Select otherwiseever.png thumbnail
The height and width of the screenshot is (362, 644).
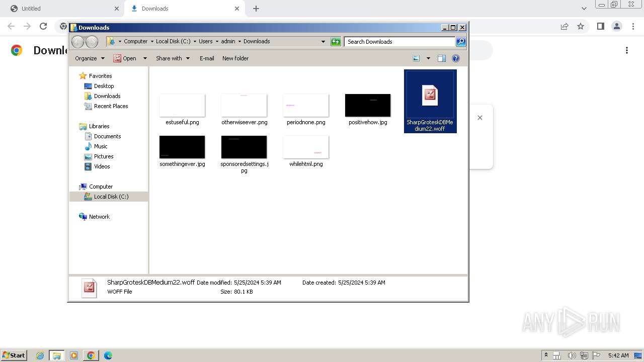(x=244, y=105)
